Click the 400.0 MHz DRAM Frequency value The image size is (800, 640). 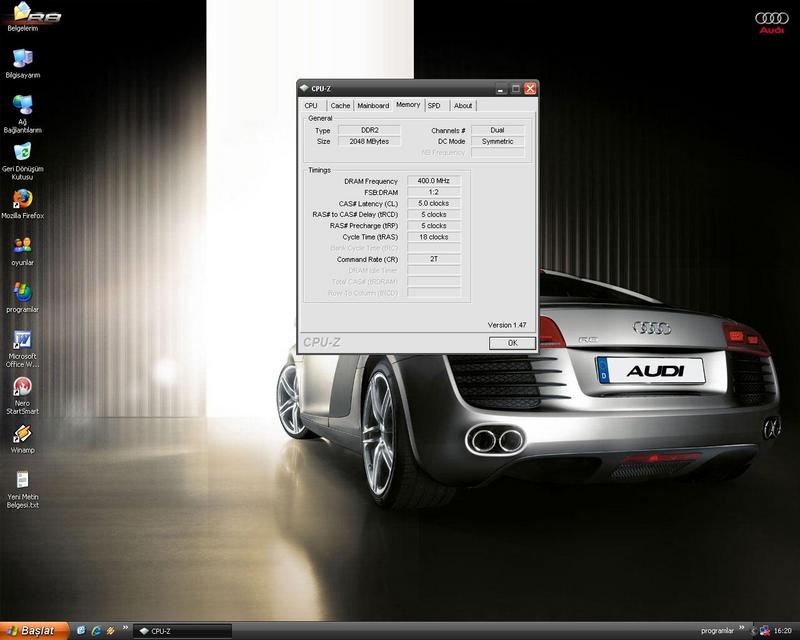click(434, 181)
